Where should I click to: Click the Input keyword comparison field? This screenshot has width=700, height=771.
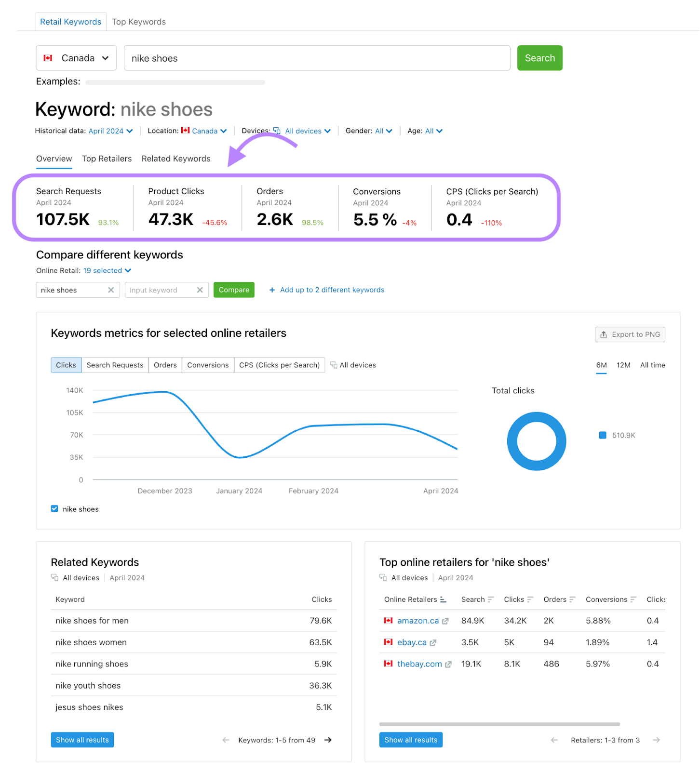[x=162, y=290]
